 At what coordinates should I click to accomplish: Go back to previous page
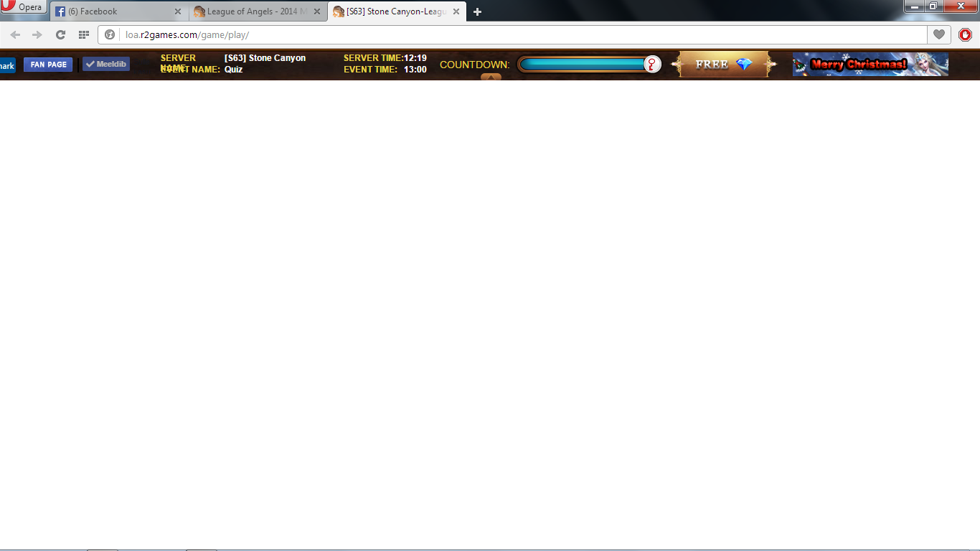(x=15, y=34)
